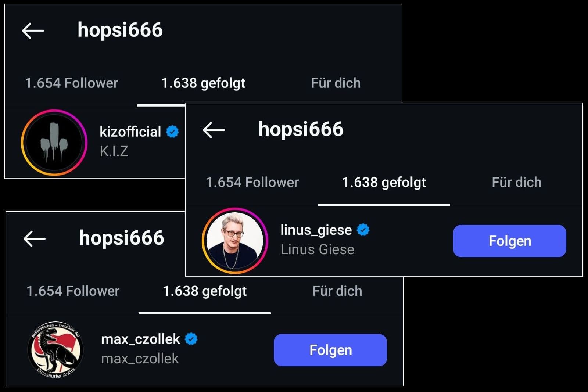
Task: Tap the back arrow beside hopsi666 in top panel
Action: point(33,31)
